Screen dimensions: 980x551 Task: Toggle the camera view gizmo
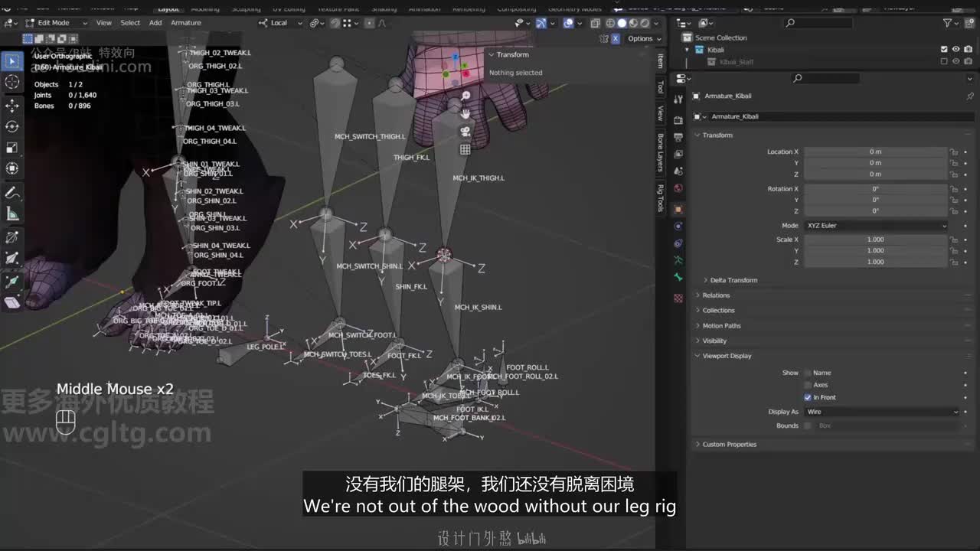tap(465, 131)
